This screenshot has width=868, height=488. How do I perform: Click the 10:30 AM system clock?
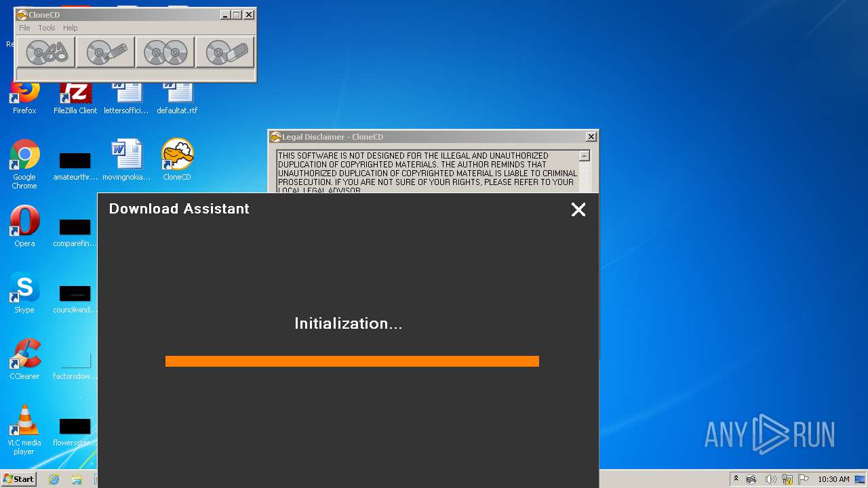[833, 479]
